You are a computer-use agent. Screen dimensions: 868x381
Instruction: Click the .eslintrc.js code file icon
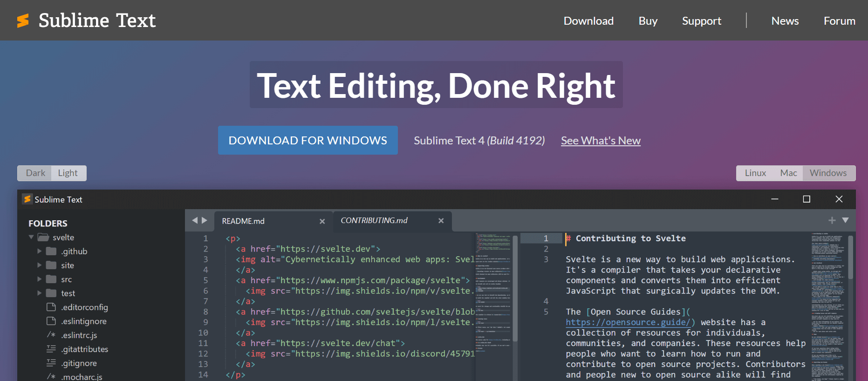click(51, 335)
